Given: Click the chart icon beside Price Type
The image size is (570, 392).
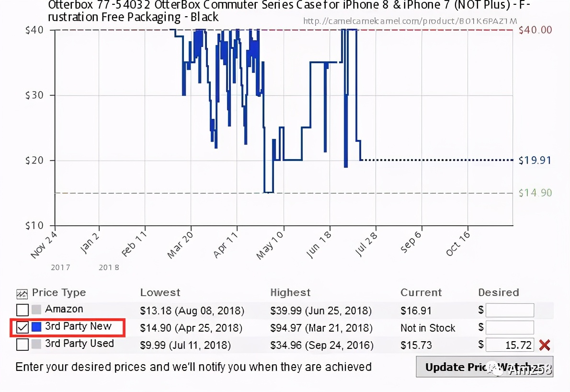Looking at the screenshot, I should 22,293.
